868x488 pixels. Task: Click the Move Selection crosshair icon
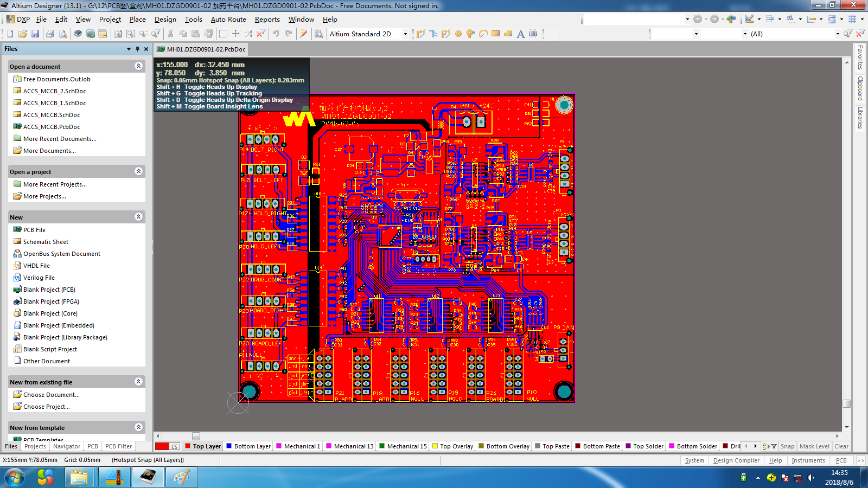[235, 34]
